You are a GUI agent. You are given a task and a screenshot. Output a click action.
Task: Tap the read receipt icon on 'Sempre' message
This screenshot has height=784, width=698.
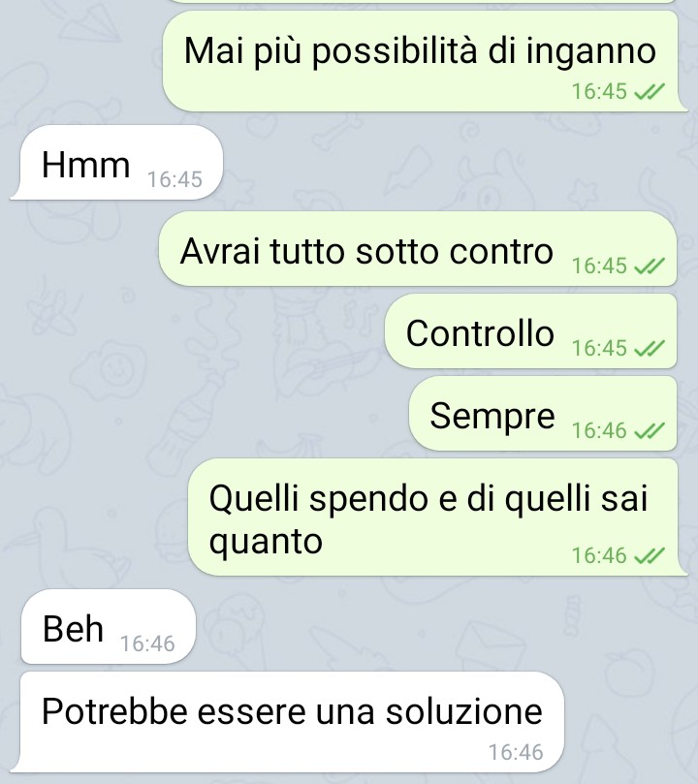(x=649, y=430)
